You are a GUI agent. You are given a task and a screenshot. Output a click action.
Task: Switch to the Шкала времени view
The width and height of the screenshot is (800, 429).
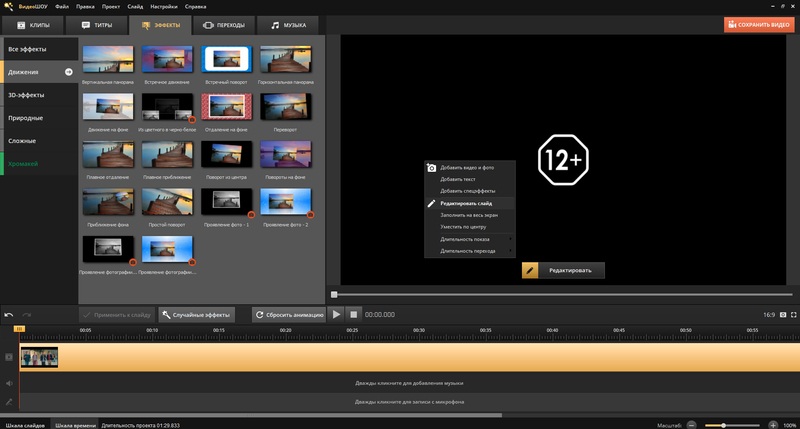click(75, 425)
